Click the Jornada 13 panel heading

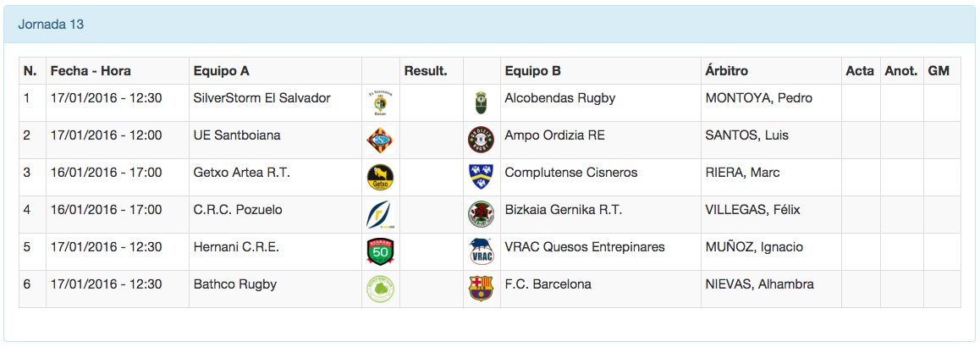51,25
